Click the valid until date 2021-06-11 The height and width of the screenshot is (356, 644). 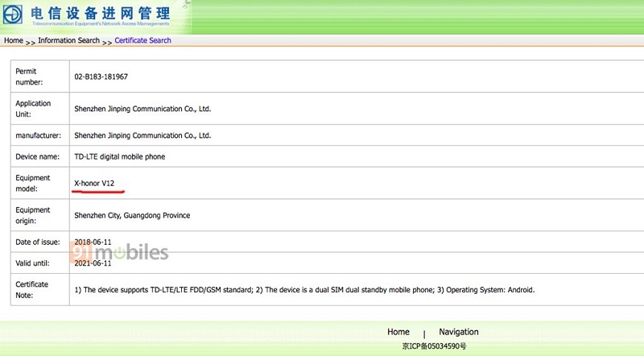click(93, 263)
